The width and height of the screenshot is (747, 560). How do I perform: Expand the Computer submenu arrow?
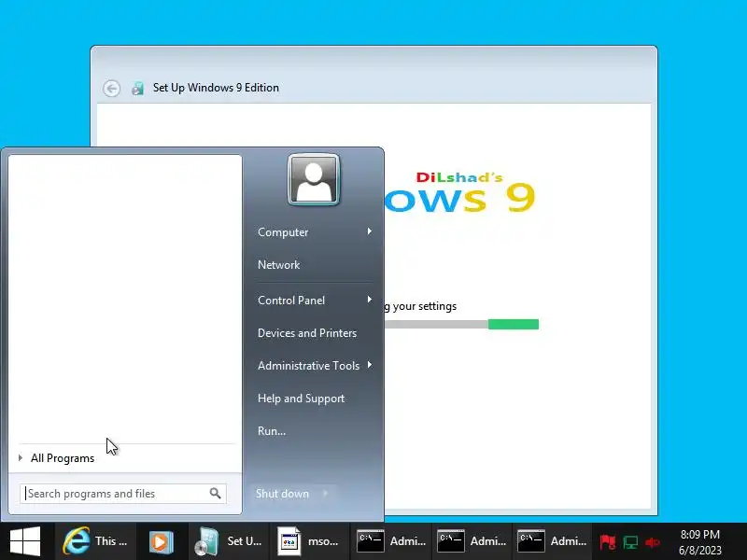coord(369,231)
